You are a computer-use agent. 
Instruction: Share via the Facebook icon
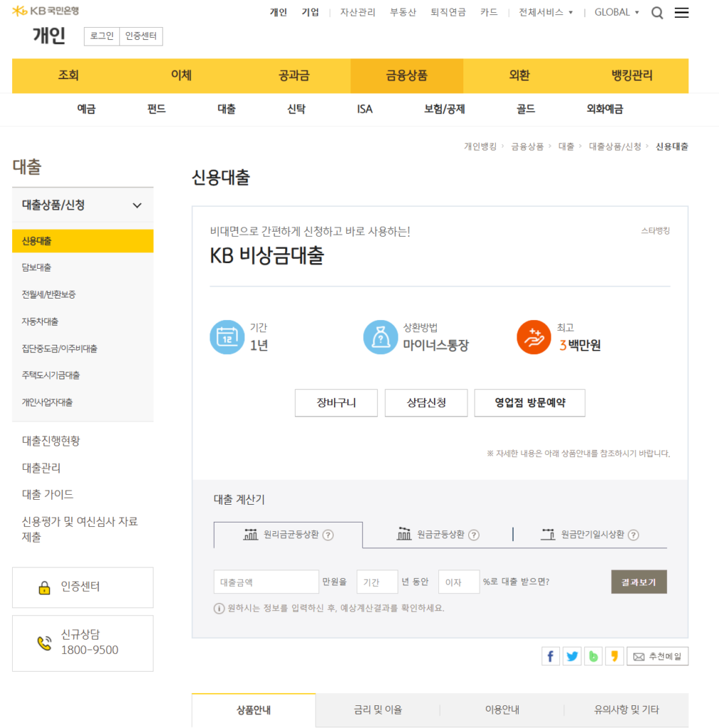point(551,655)
